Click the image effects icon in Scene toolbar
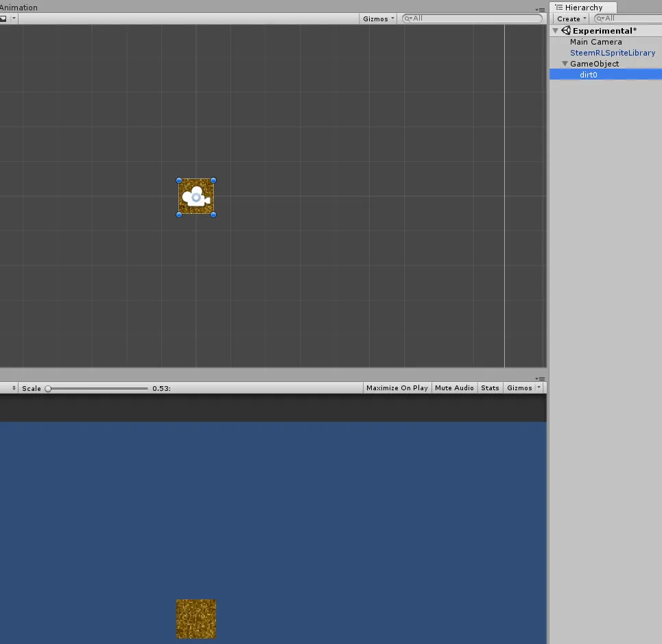The image size is (662, 644). [x=3, y=19]
